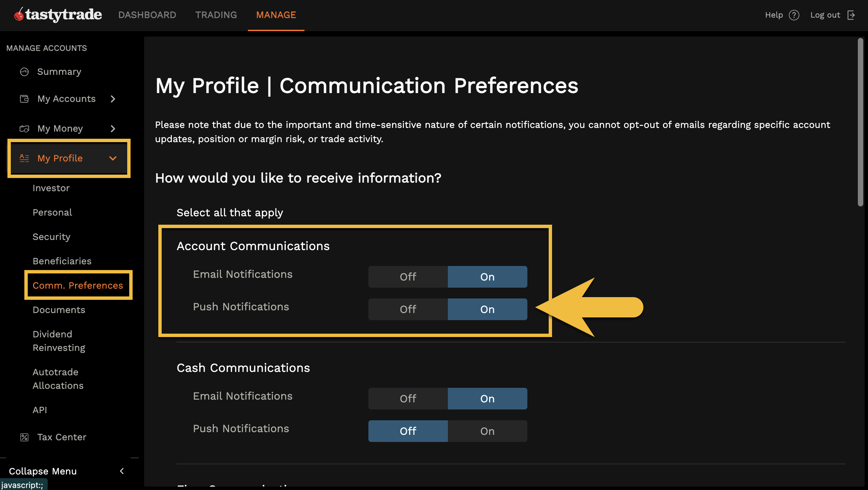Click the Help question mark icon

click(794, 15)
